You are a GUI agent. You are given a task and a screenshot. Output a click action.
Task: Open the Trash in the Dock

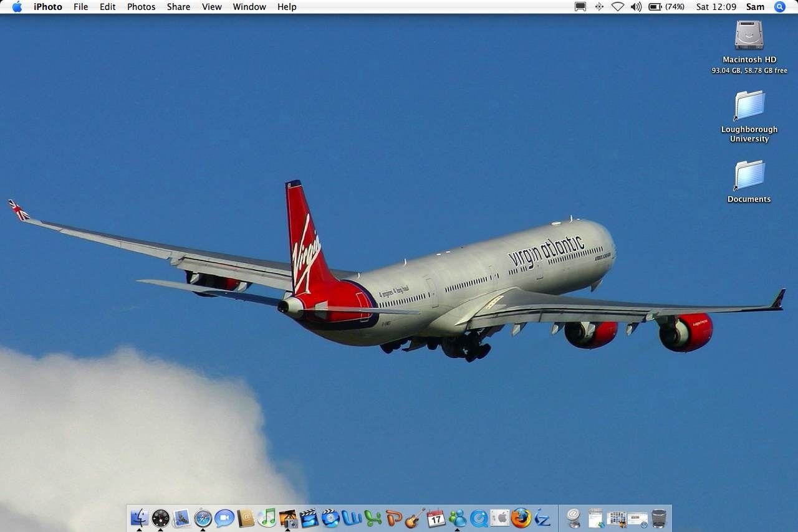tap(659, 518)
